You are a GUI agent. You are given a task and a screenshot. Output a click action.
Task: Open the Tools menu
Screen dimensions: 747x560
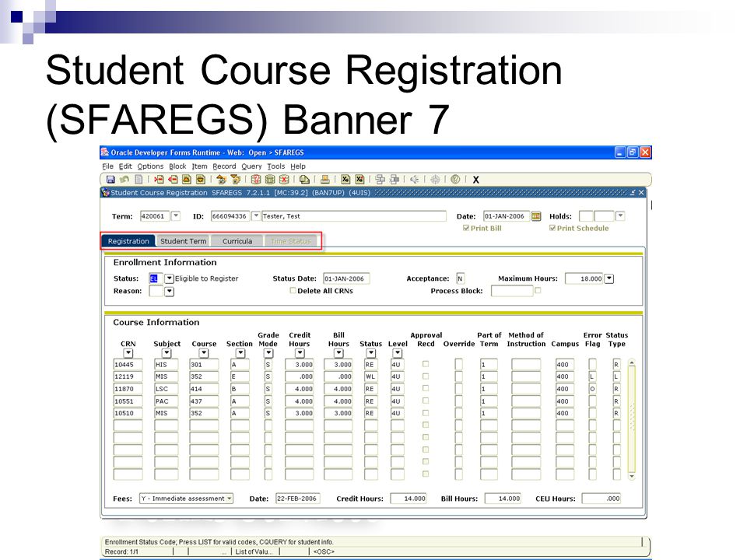point(275,166)
